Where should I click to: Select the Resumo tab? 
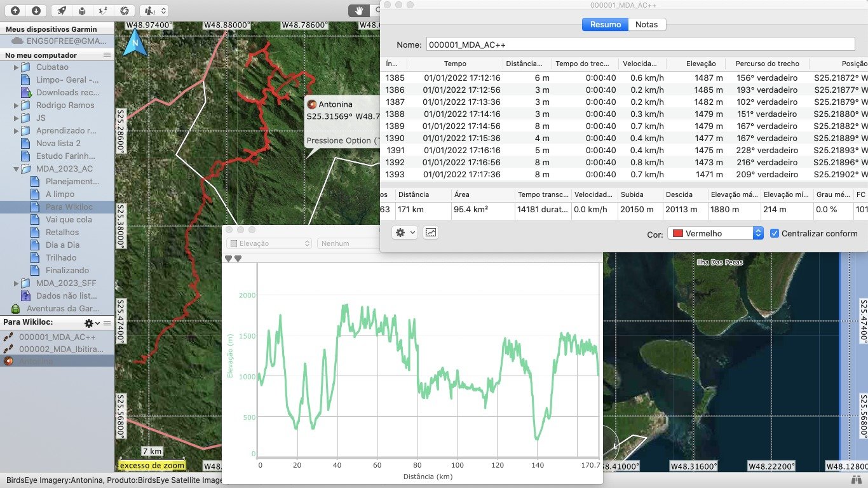click(x=605, y=24)
